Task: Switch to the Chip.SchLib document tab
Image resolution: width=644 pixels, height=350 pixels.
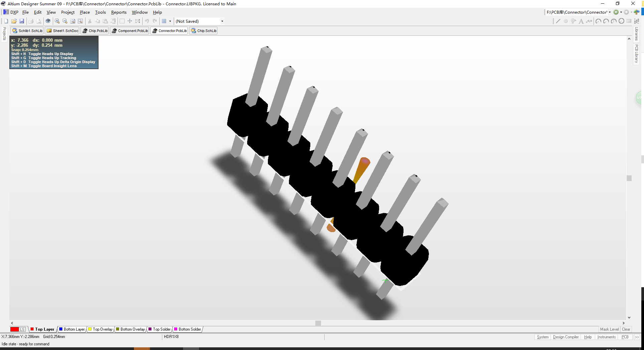Action: click(x=203, y=31)
